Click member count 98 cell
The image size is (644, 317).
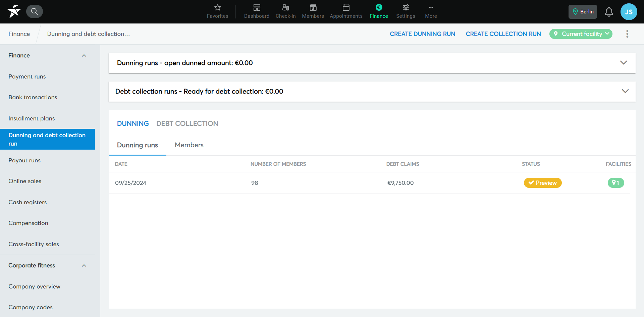coord(255,183)
